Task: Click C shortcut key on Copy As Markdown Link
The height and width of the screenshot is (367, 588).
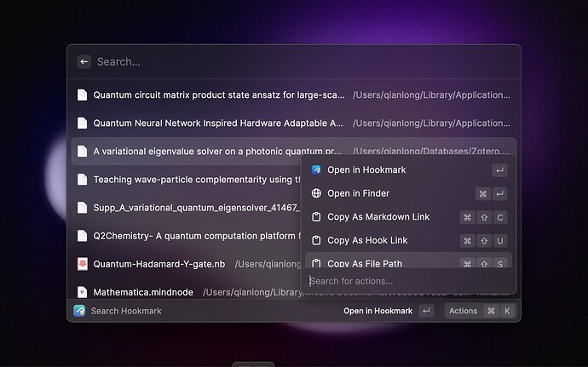Action: [500, 217]
